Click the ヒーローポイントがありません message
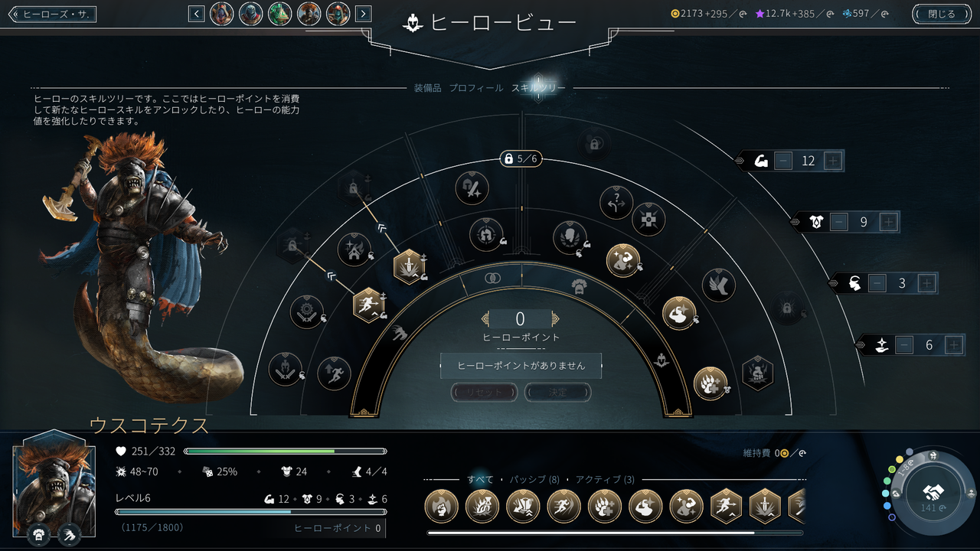 [x=521, y=366]
